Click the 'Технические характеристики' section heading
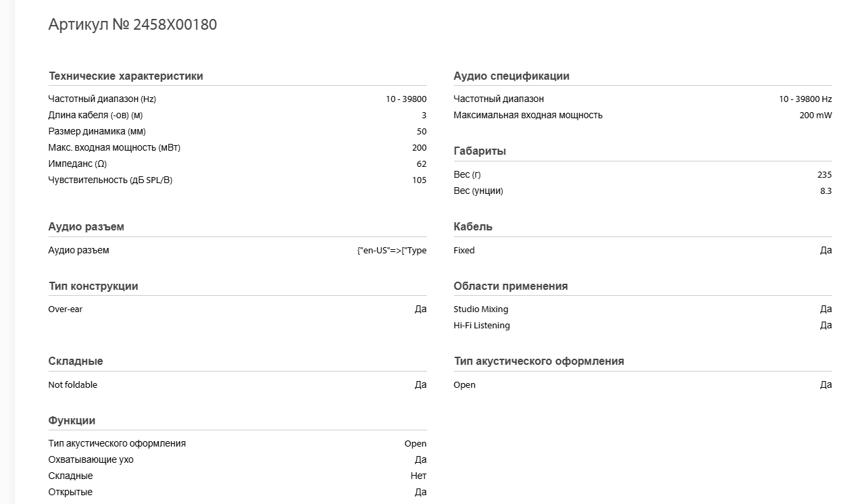This screenshot has height=504, width=858. point(126,76)
